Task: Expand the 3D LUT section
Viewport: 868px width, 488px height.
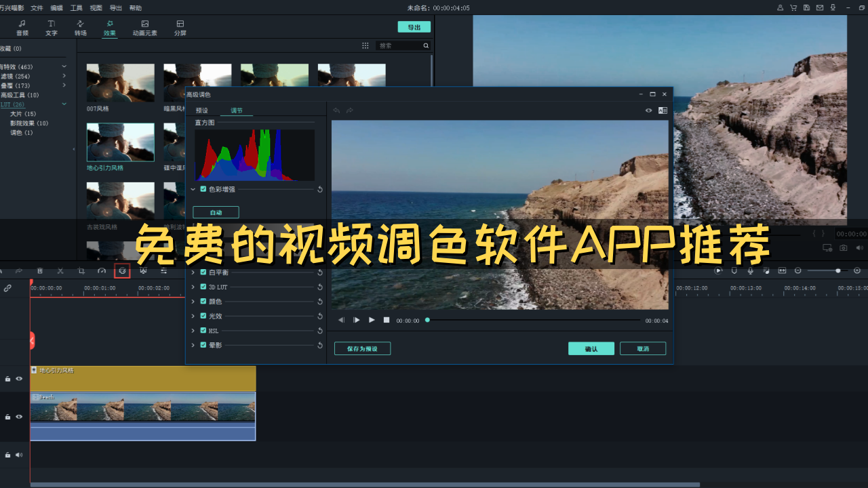Action: 193,287
